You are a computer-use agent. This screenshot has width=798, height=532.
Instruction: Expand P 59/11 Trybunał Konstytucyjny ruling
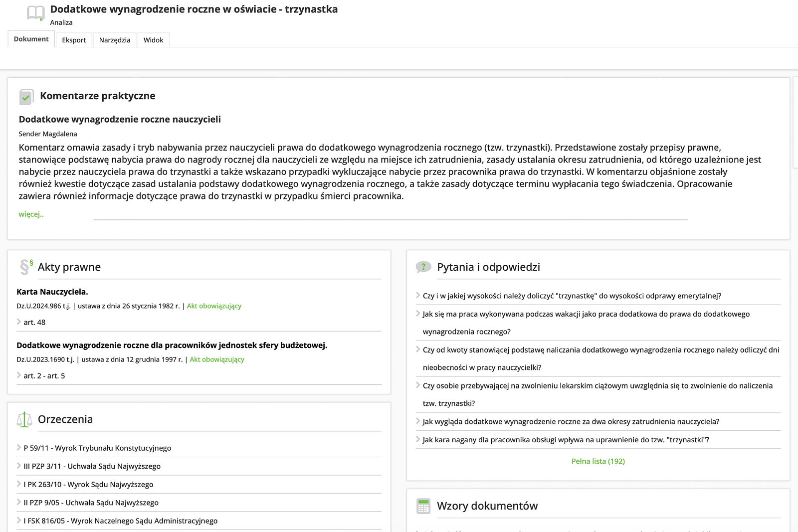coord(97,448)
